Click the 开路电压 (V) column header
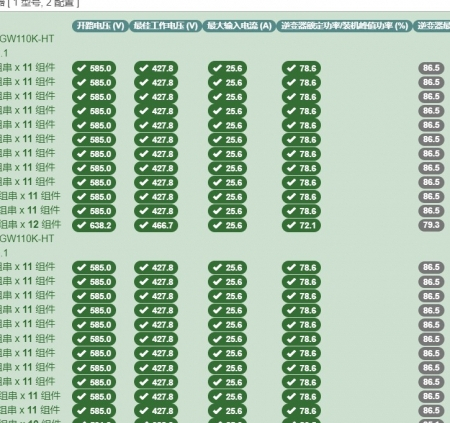 [100, 26]
